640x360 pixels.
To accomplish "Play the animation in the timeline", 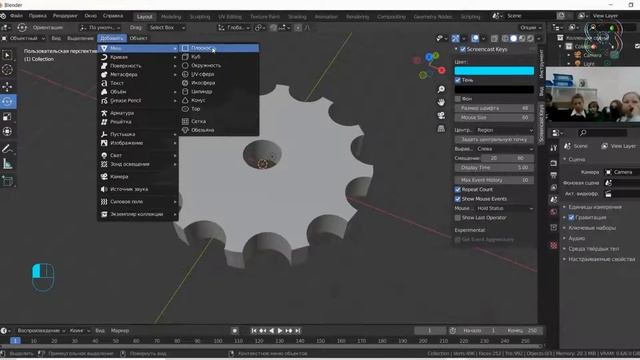I will pos(280,331).
